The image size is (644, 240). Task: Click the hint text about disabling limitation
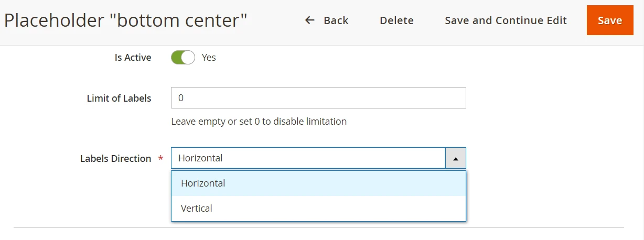pyautogui.click(x=259, y=122)
